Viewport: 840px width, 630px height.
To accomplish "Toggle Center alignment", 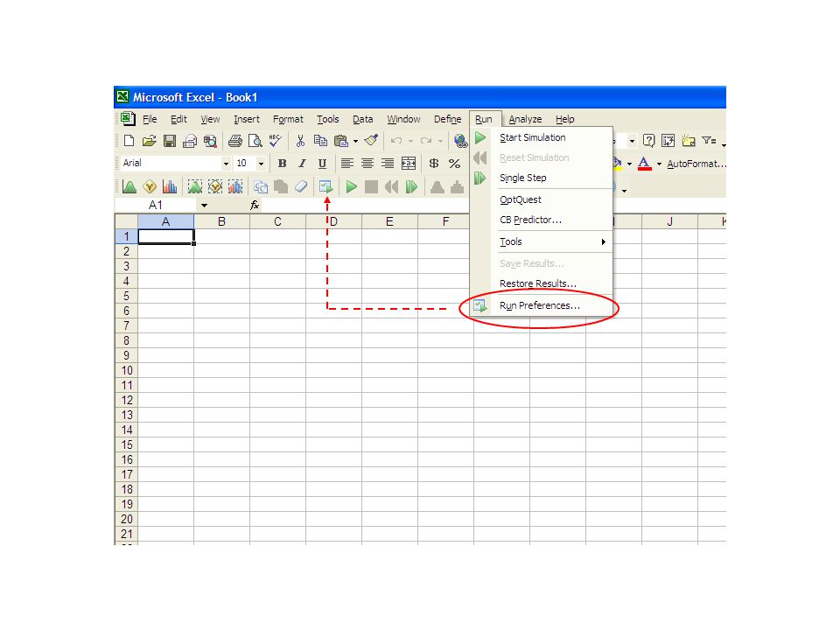I will pyautogui.click(x=367, y=164).
